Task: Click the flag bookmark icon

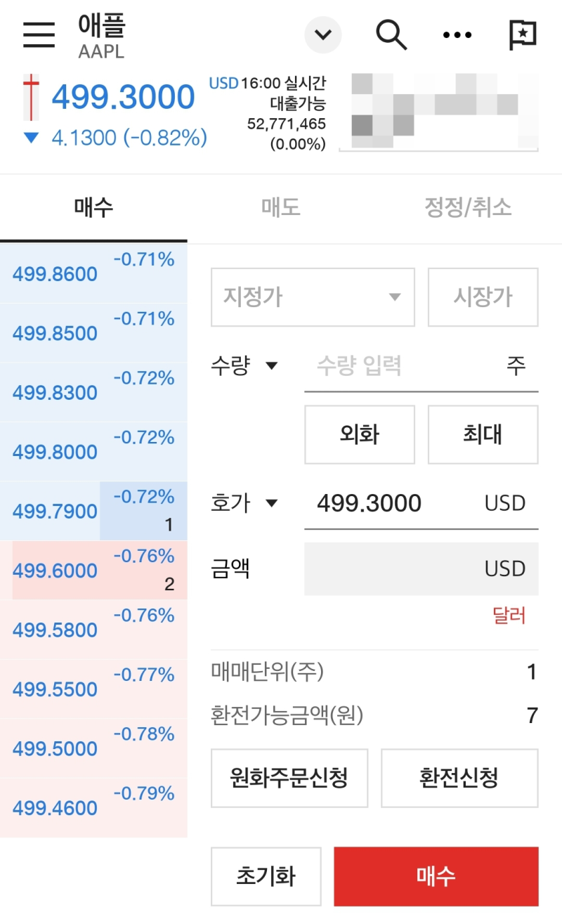Action: coord(521,34)
